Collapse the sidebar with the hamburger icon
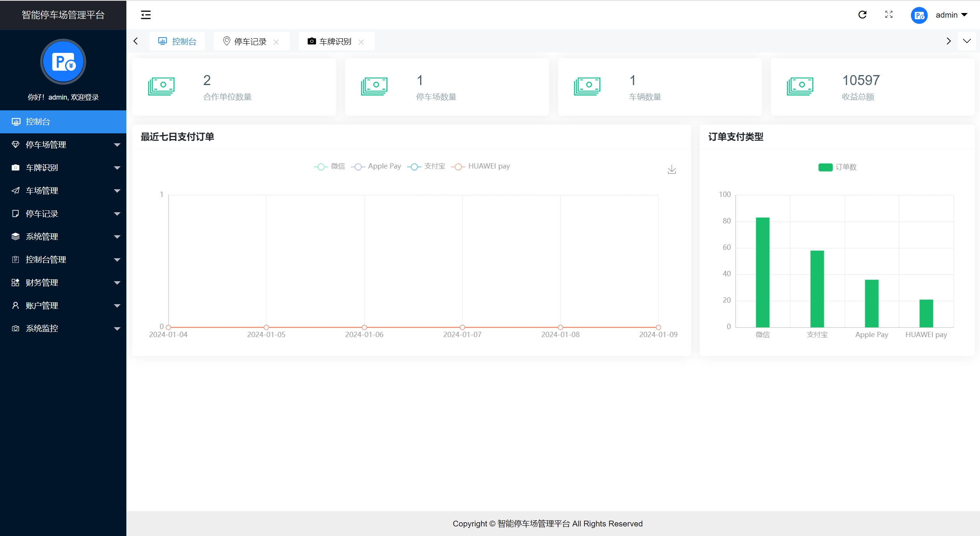 pos(146,15)
